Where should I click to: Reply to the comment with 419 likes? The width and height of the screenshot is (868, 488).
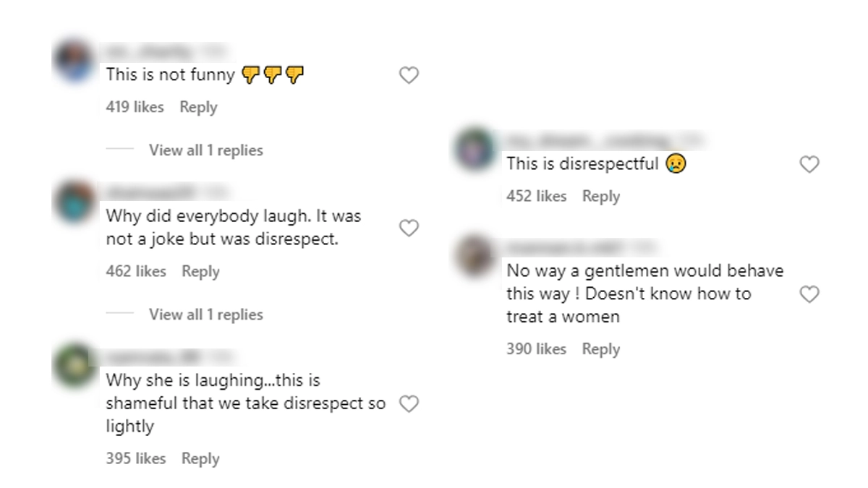coord(198,107)
